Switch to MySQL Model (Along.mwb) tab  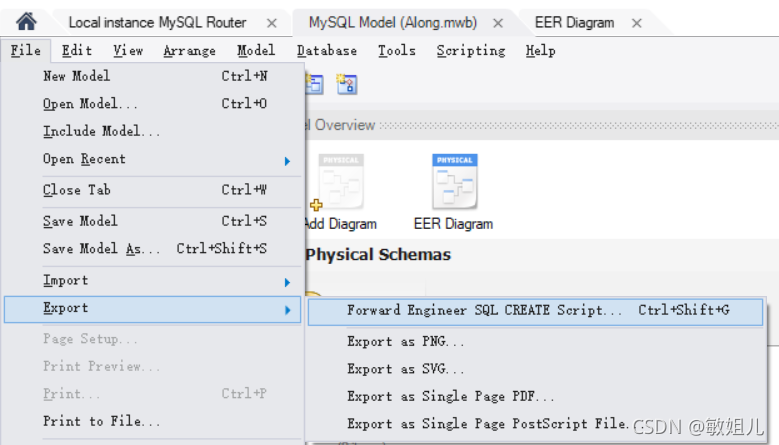click(x=392, y=23)
